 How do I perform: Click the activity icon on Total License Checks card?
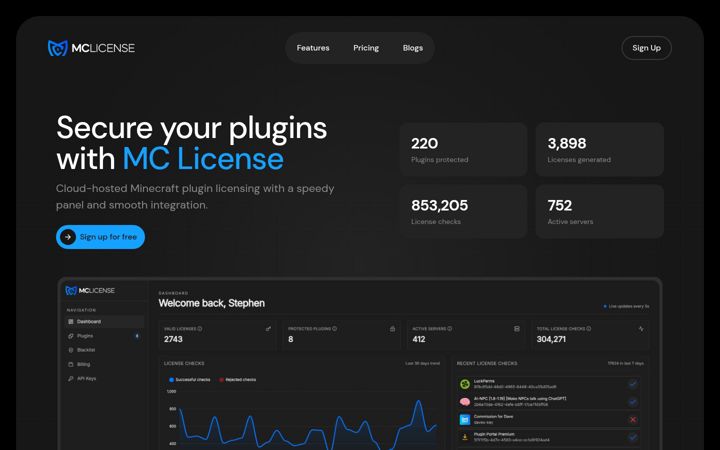click(641, 329)
